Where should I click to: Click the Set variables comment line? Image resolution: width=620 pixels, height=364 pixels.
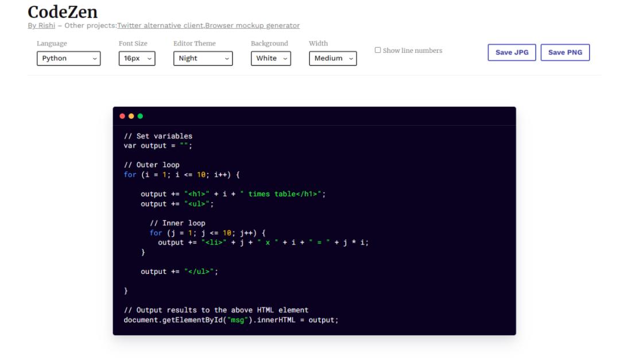(x=158, y=136)
